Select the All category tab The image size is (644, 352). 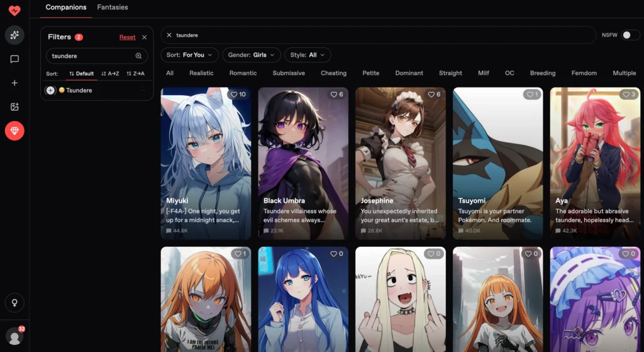tap(170, 73)
